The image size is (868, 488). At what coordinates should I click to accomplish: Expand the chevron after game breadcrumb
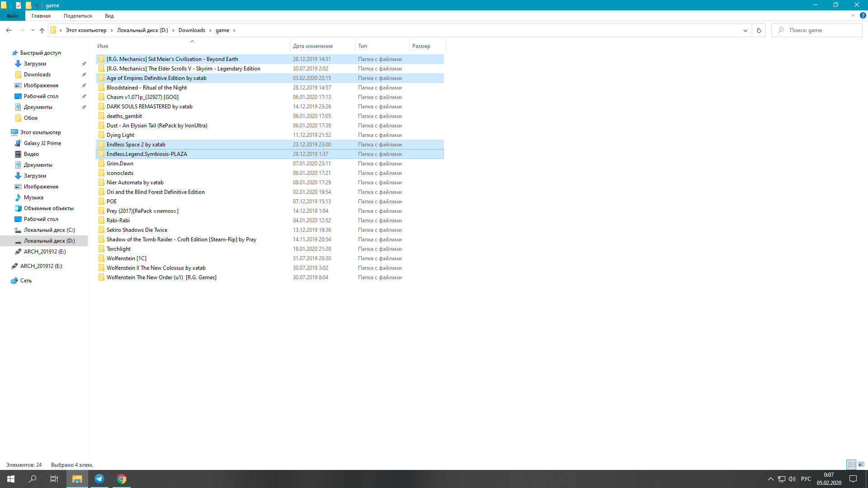(x=234, y=30)
